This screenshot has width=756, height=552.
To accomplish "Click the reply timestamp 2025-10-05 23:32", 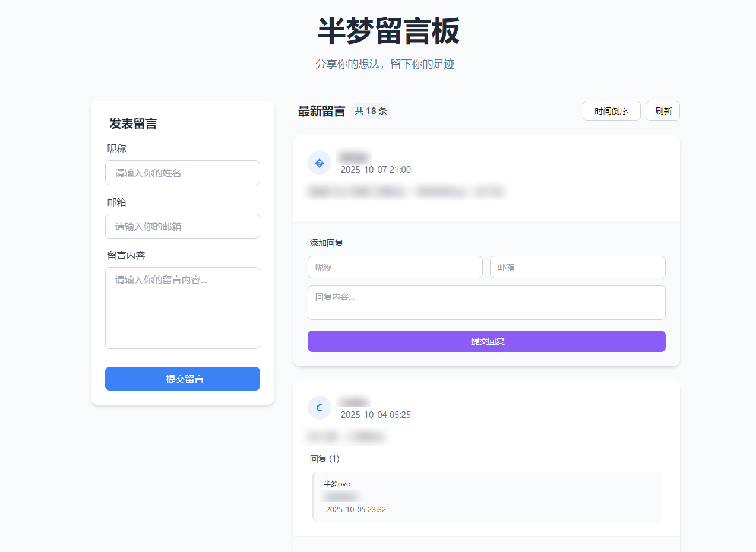I will click(356, 510).
